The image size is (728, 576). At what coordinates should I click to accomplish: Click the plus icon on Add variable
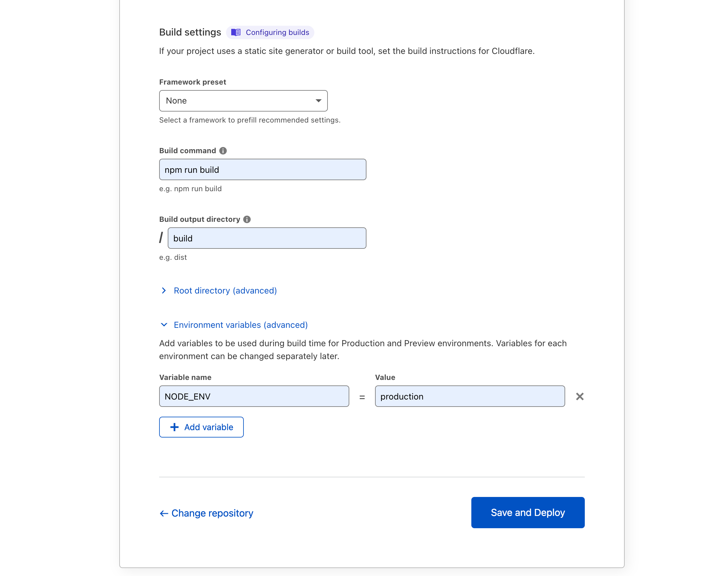coord(174,427)
